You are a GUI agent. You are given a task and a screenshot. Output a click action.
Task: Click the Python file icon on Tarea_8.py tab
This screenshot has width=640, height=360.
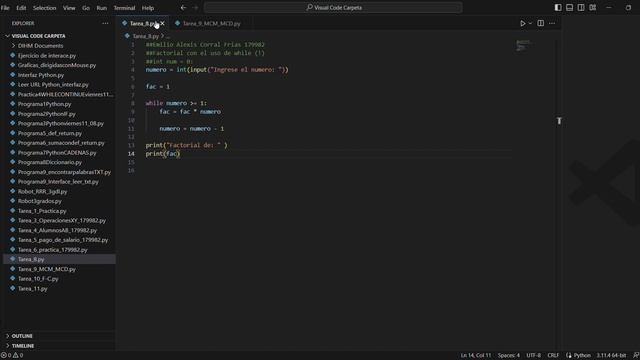point(124,23)
